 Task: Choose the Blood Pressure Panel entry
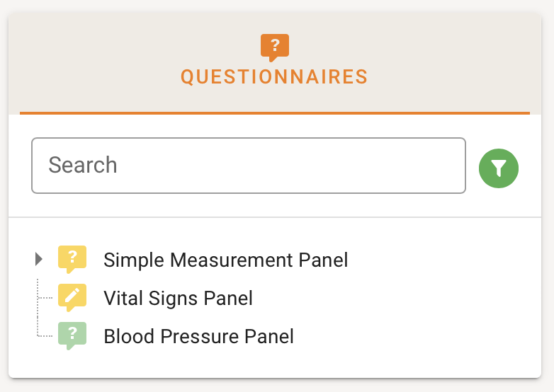point(198,336)
